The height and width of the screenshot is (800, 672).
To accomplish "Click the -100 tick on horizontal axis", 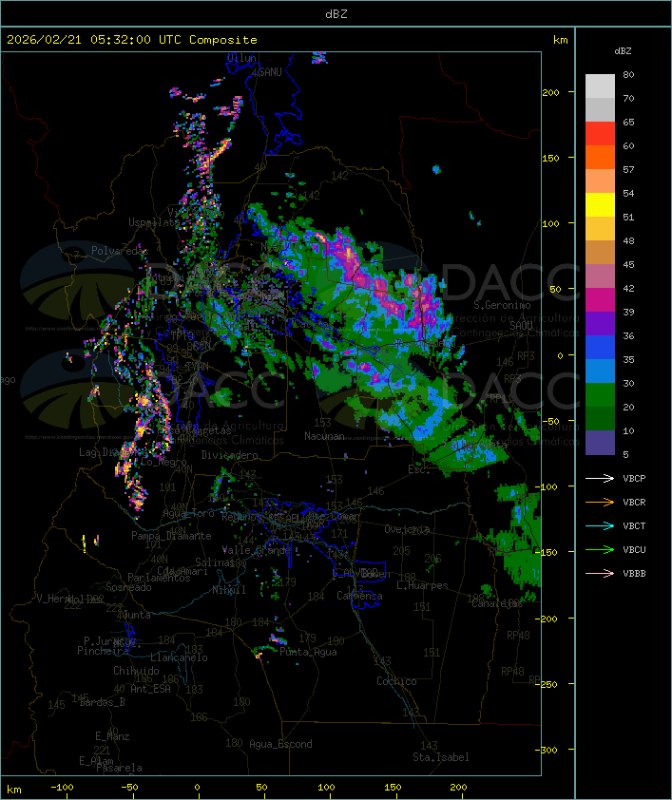I will (62, 788).
